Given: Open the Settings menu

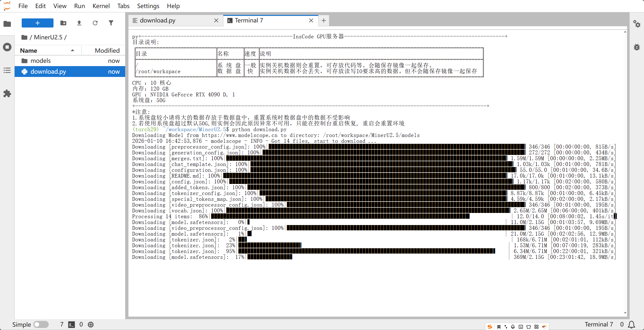Looking at the screenshot, I should (148, 6).
